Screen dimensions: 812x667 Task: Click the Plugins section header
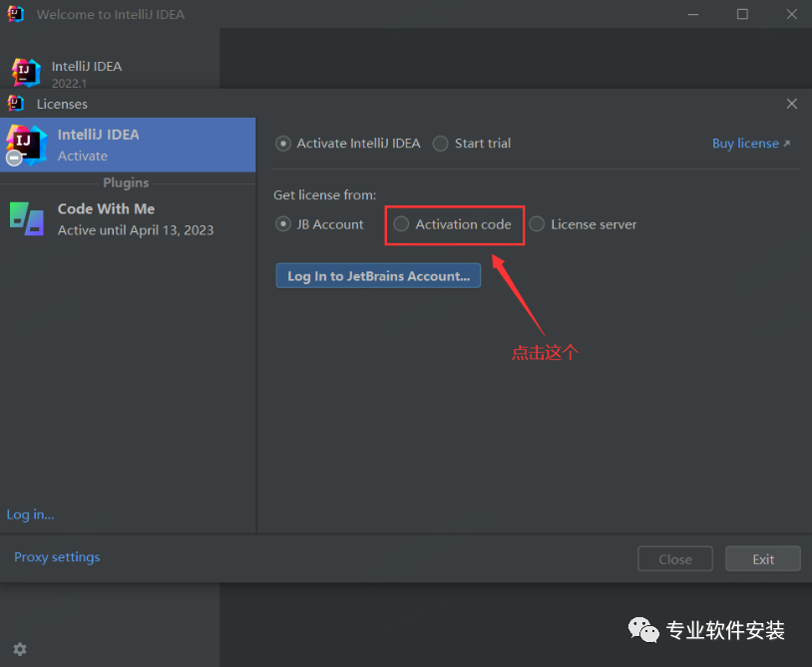point(126,182)
